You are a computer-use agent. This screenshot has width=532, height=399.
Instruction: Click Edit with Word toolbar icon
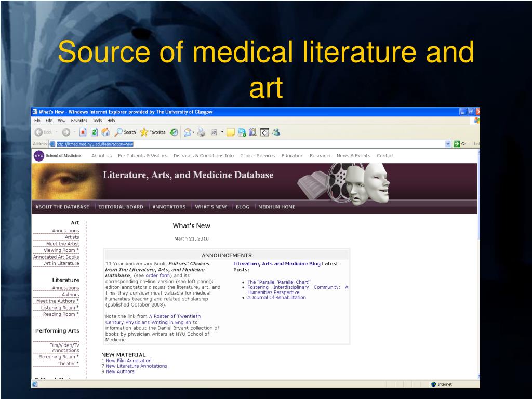tap(214, 132)
